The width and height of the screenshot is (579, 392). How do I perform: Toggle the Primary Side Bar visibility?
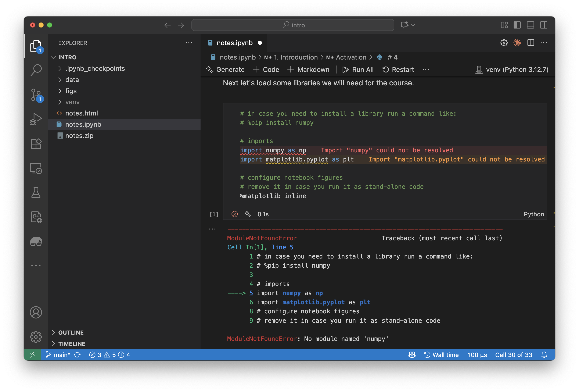(x=517, y=25)
